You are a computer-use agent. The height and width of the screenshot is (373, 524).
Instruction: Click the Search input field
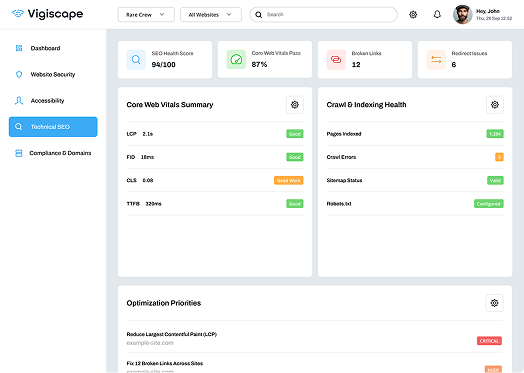323,15
